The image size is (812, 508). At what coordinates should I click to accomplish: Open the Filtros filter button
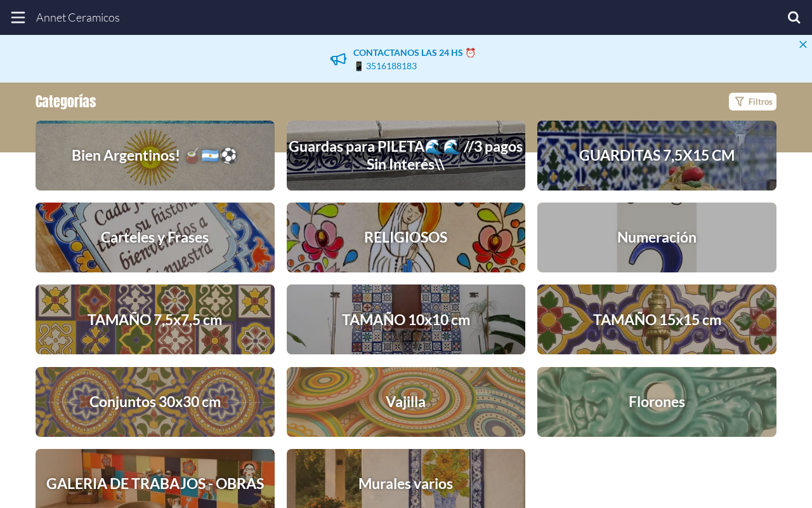(752, 102)
